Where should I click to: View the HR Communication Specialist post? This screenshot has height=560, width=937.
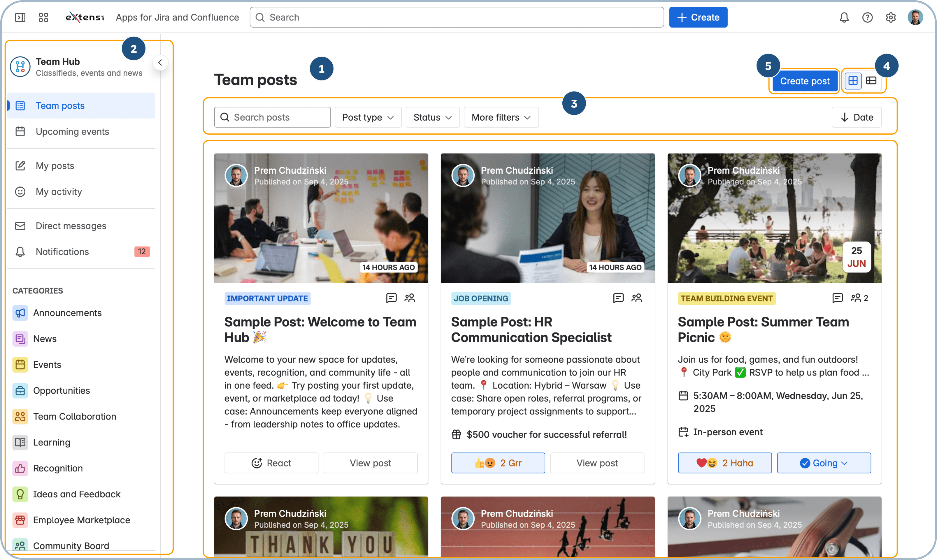tap(597, 463)
